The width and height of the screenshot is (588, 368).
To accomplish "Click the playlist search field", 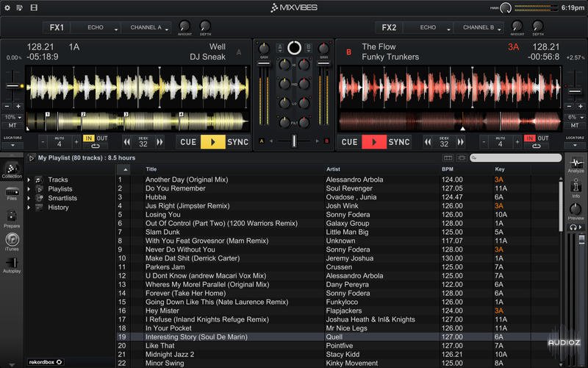I will pyautogui.click(x=516, y=158).
